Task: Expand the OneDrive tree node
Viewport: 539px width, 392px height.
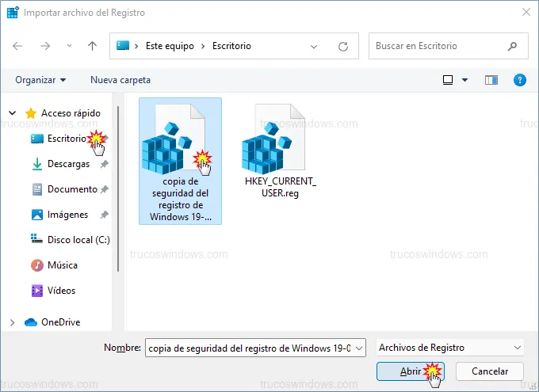Action: pos(12,322)
